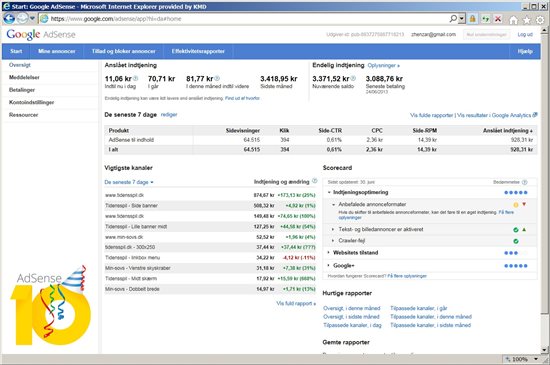Open favorites via the star icon
The image size is (550, 365).
526,20
